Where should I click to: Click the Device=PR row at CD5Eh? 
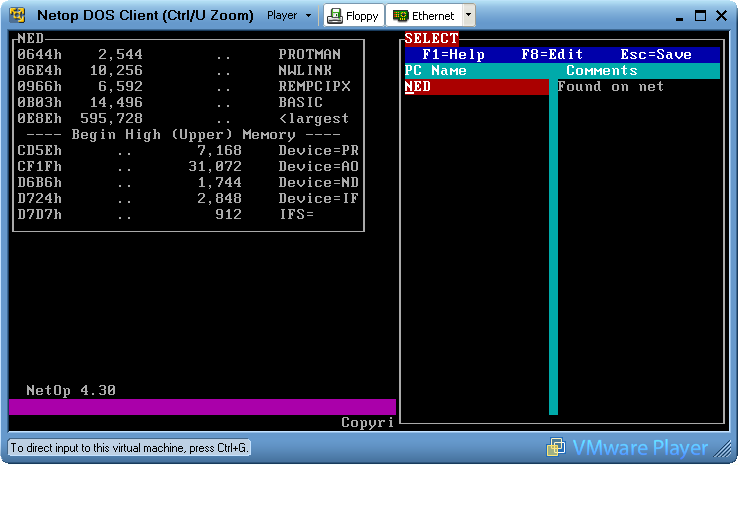[x=188, y=151]
